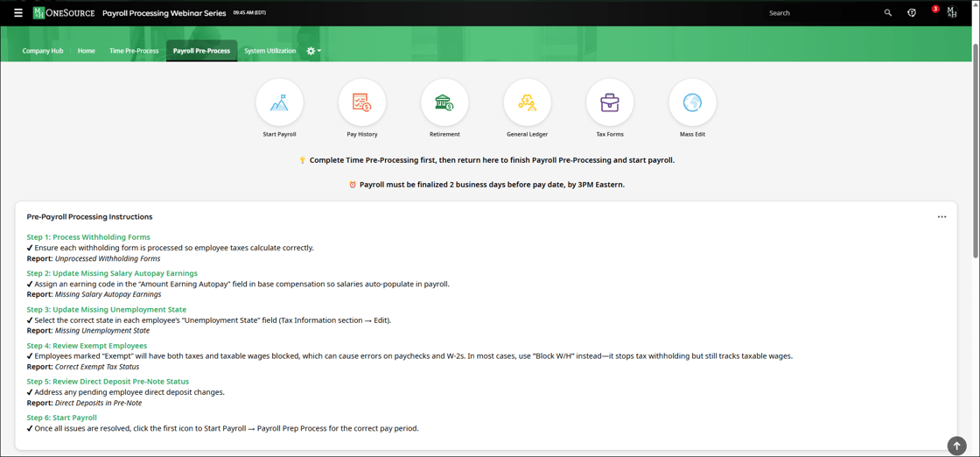View notifications with red badge
This screenshot has width=980, height=457.
(933, 11)
